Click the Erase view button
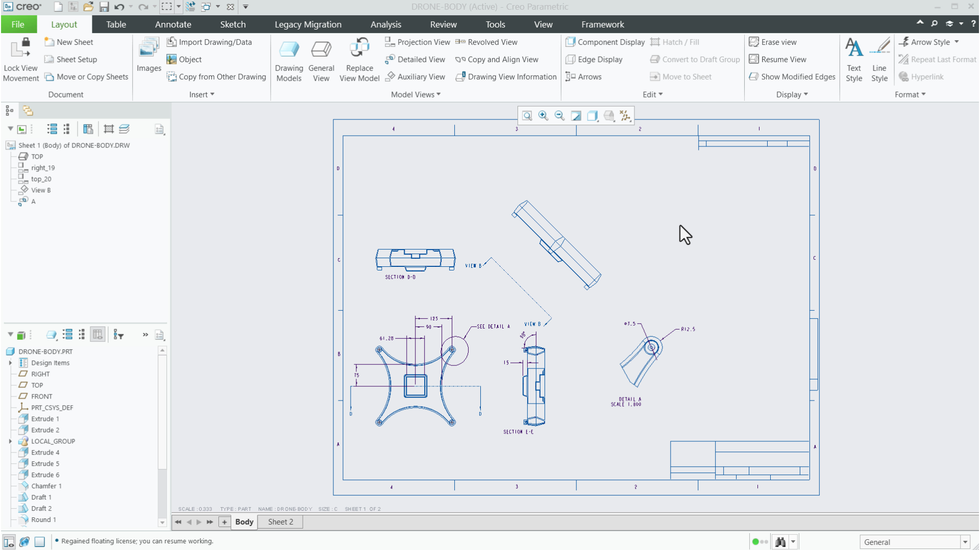The image size is (980, 550). 773,42
